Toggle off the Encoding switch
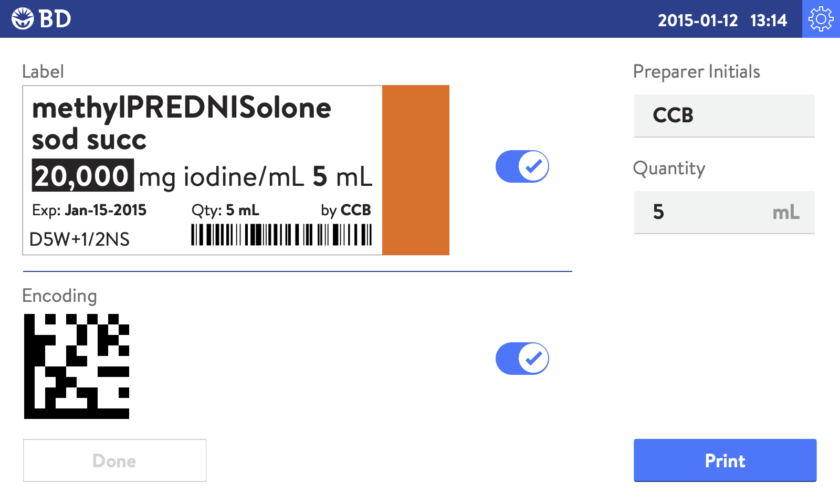Image resolution: width=840 pixels, height=504 pixels. (522, 359)
